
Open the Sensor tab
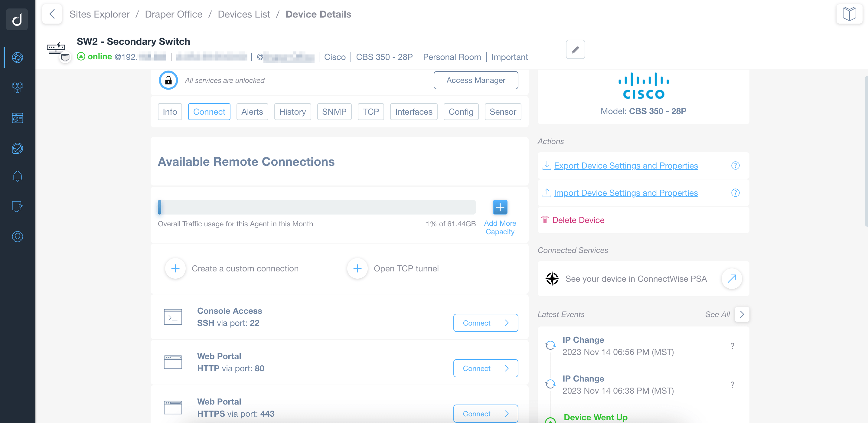click(502, 112)
